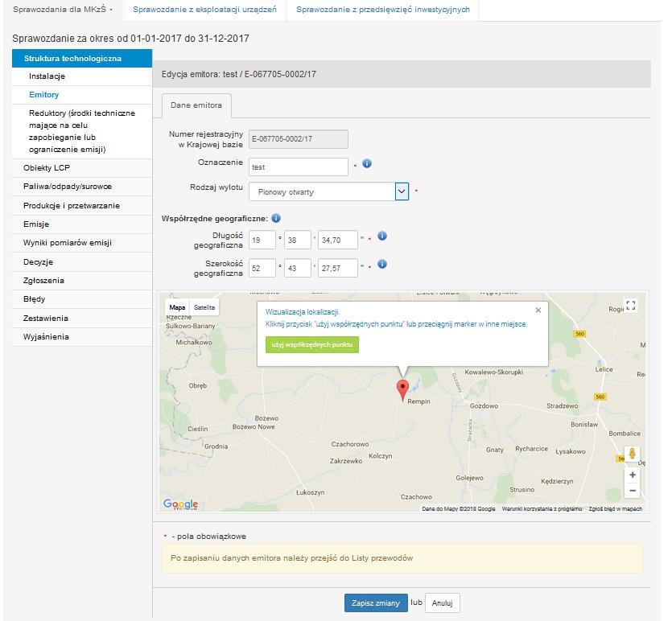The height and width of the screenshot is (621, 672).
Task: Click Gozdowo label on the map
Action: (484, 405)
